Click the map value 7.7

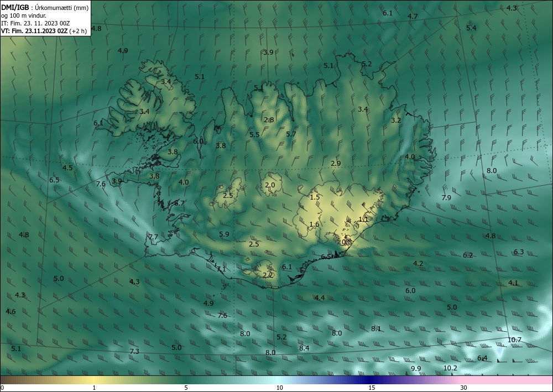pyautogui.click(x=153, y=237)
